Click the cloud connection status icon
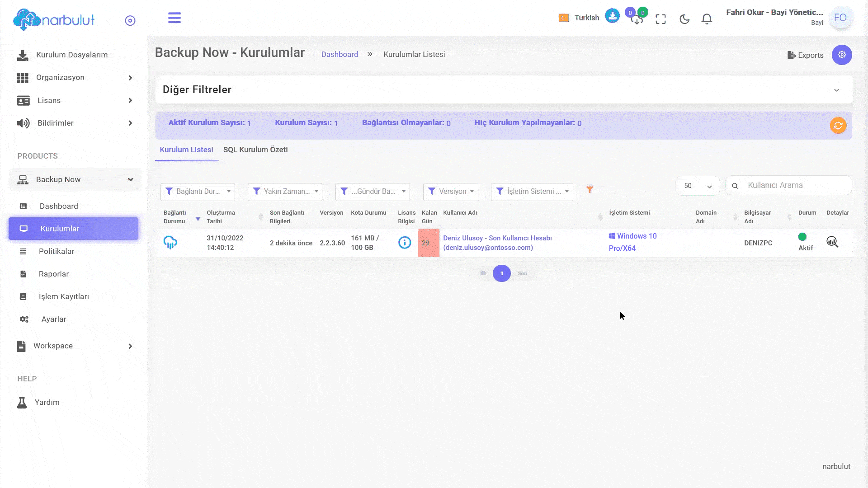 pyautogui.click(x=170, y=243)
